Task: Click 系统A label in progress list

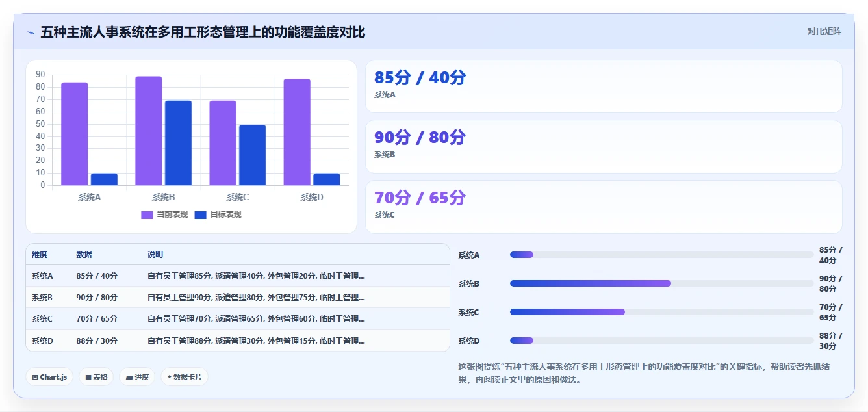Action: (x=468, y=255)
